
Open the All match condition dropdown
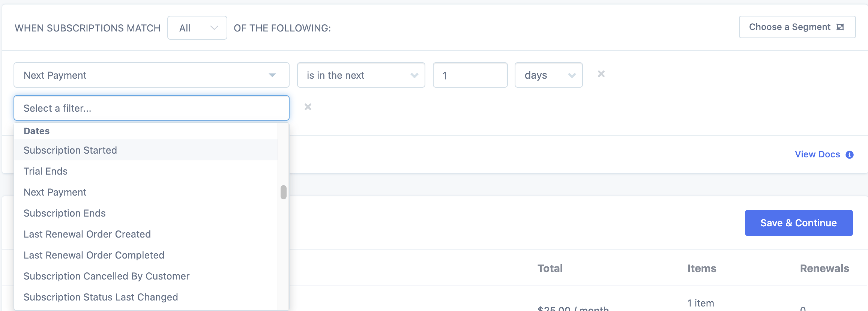[x=197, y=27]
